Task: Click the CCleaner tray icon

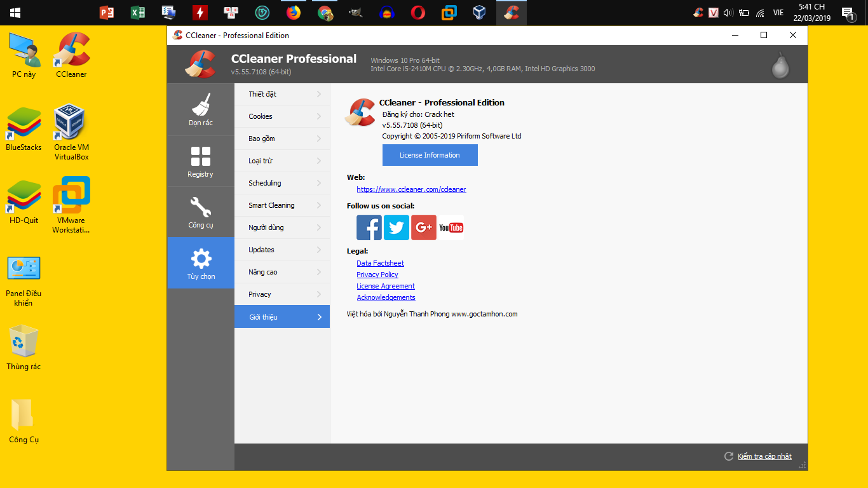Action: coord(698,13)
